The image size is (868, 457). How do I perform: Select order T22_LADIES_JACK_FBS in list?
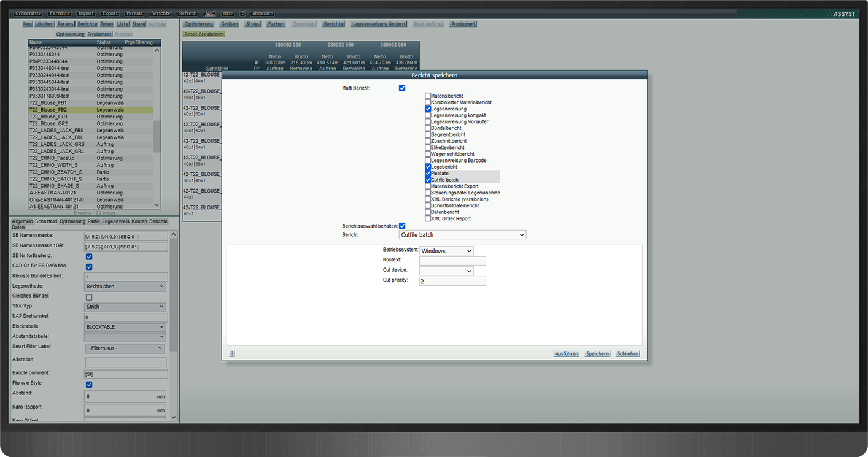90,131
